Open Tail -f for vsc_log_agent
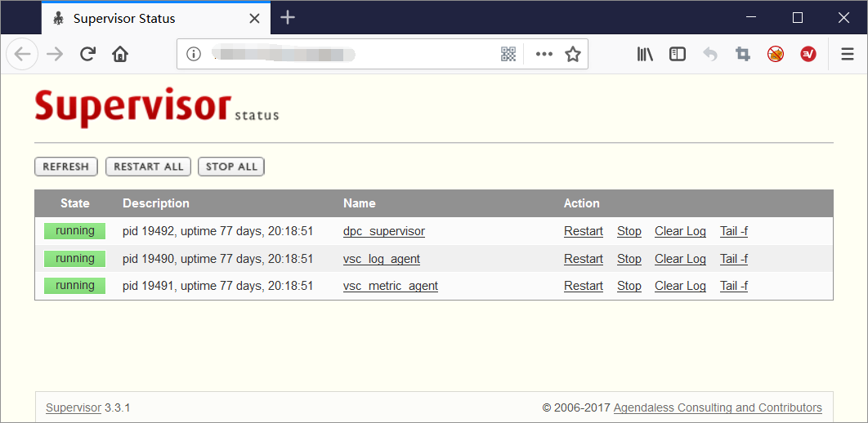The image size is (868, 423). 734,259
